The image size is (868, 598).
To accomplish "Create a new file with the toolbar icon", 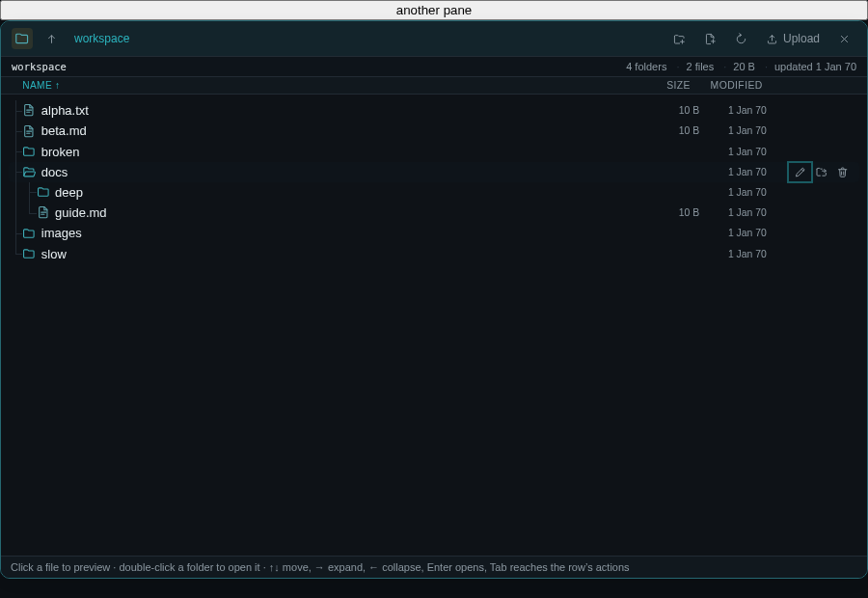I will coord(710,39).
